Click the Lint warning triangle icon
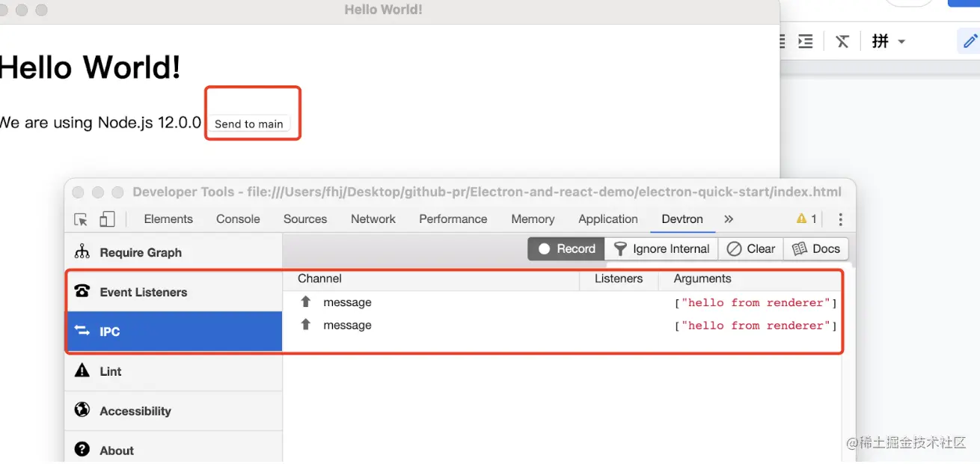 pyautogui.click(x=82, y=370)
